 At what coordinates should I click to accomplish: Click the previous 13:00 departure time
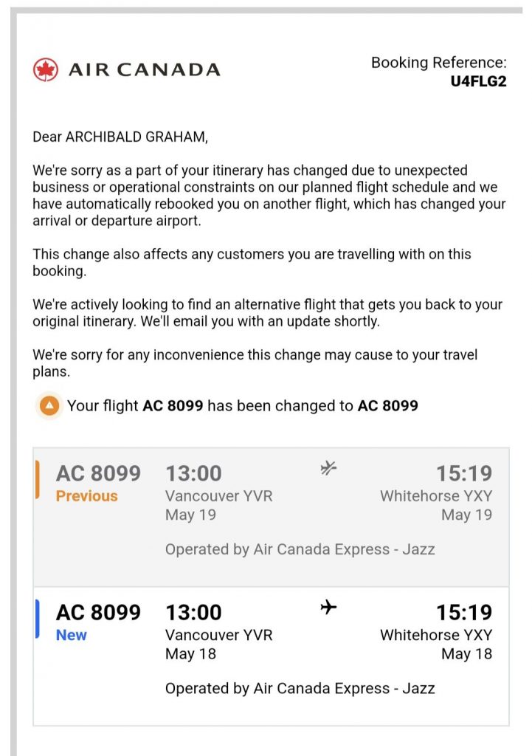click(193, 473)
